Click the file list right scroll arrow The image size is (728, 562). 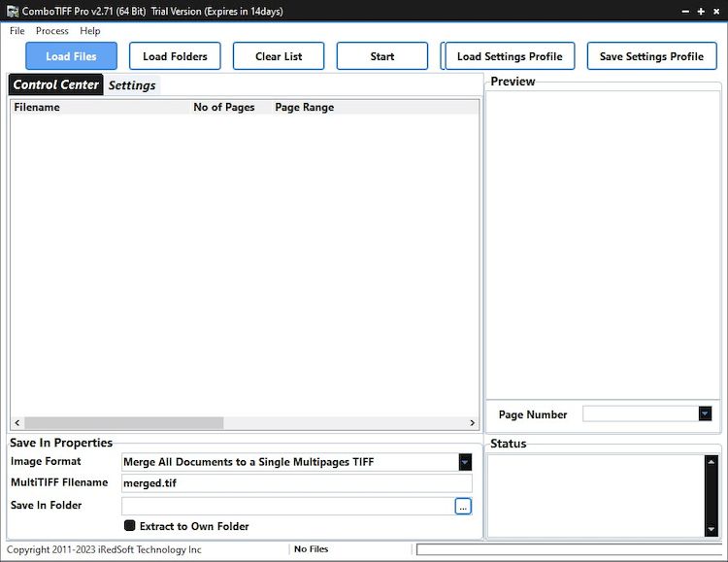(473, 423)
